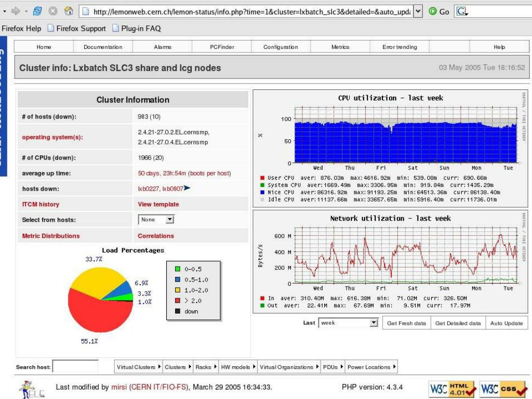This screenshot has width=532, height=399.
Task: Click the Search host input field
Action: point(75,367)
